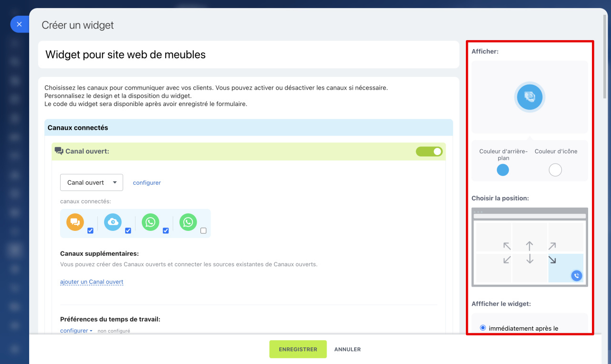Pick the white Couleur d'icône swatch
Viewport: 611px width, 364px height.
[x=555, y=170]
